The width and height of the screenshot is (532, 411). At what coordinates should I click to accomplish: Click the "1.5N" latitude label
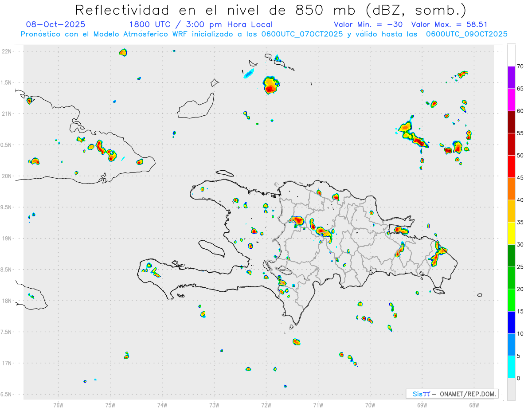click(6, 82)
